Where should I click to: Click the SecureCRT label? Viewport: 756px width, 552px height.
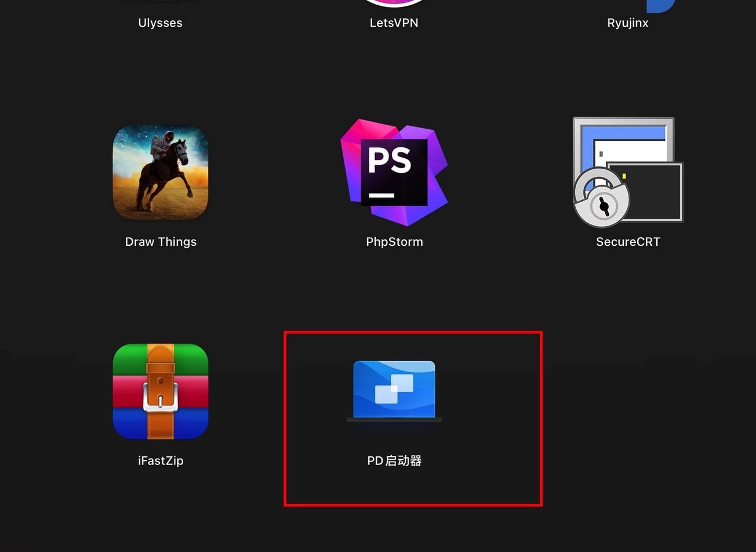tap(628, 242)
